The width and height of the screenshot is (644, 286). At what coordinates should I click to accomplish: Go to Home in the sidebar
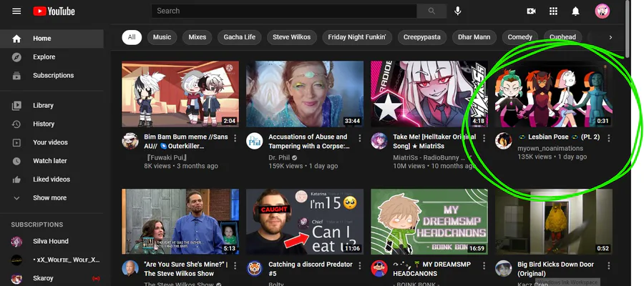pyautogui.click(x=52, y=39)
